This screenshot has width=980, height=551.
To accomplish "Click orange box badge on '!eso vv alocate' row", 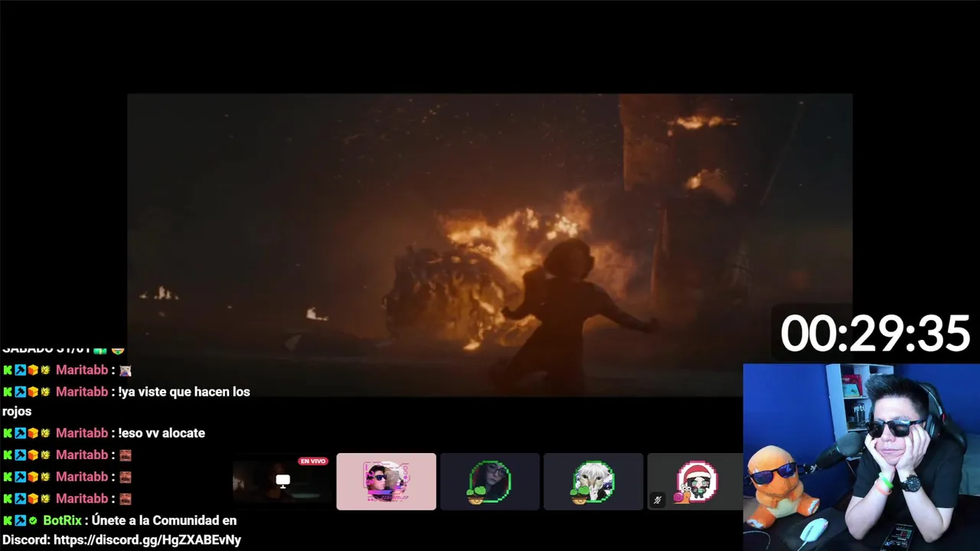I will coord(33,433).
